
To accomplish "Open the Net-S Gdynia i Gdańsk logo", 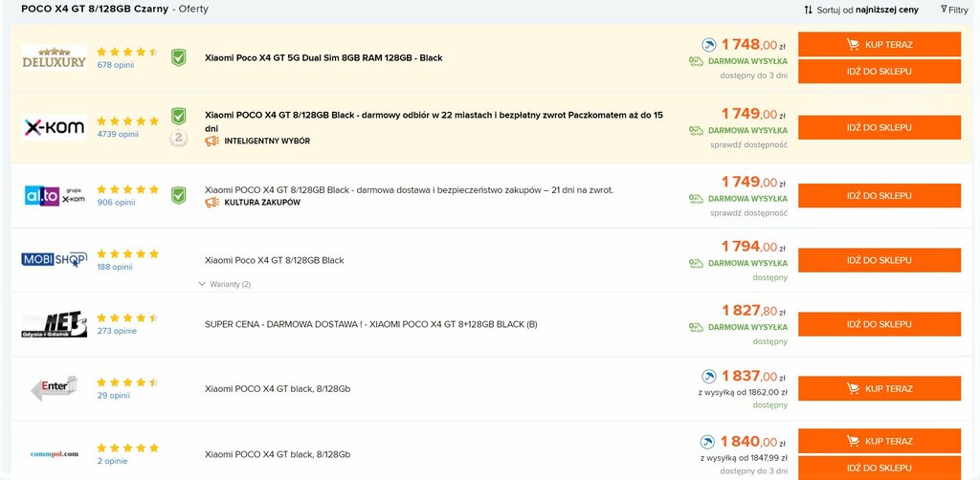I will click(54, 324).
